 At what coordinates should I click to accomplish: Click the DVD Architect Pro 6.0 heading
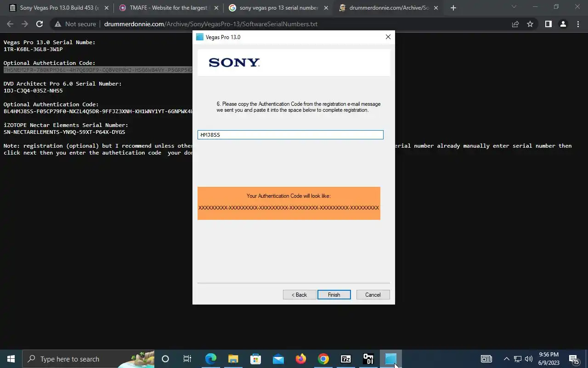(x=62, y=84)
